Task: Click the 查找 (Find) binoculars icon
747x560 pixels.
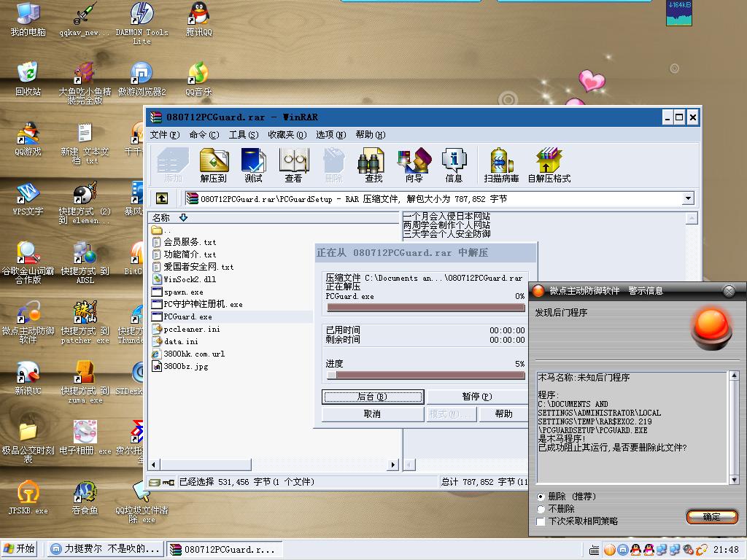Action: [373, 166]
